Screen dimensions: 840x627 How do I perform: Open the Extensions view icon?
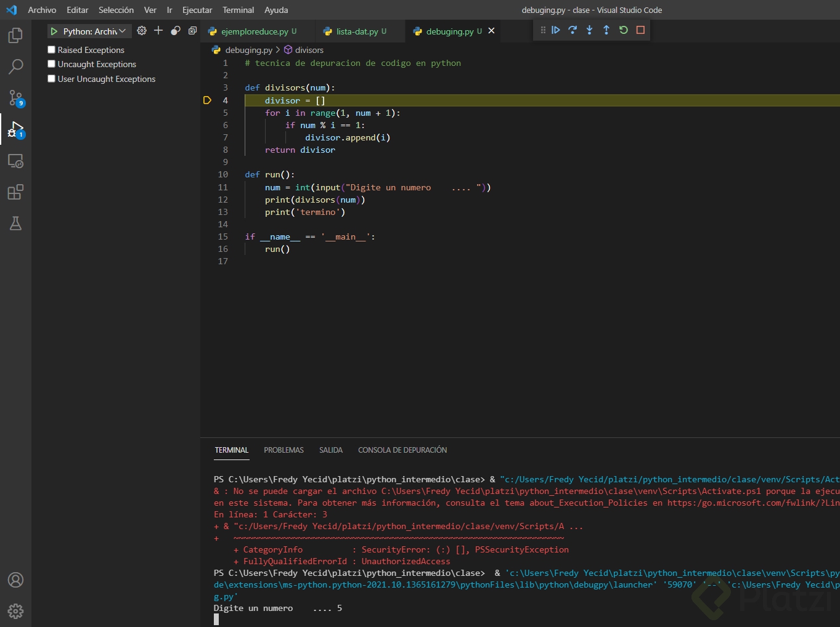pos(15,192)
